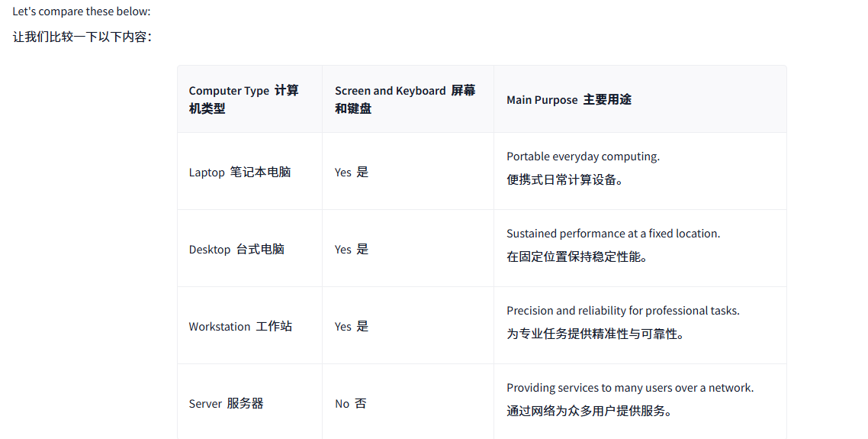Select the Server 服务器 cell
This screenshot has height=439, width=868.
[x=249, y=403]
